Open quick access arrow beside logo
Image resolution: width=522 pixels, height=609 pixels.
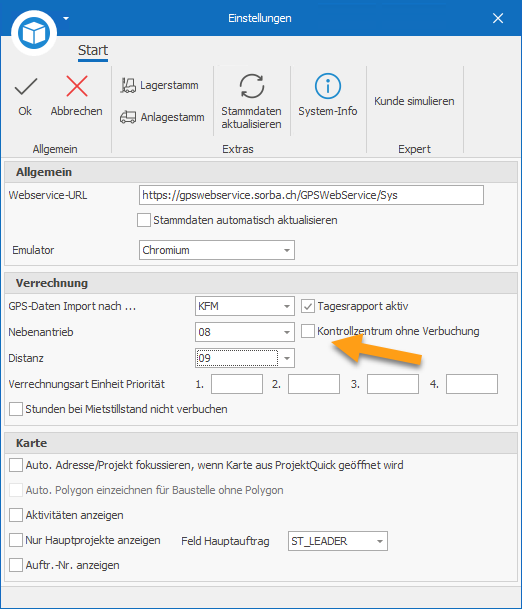click(x=66, y=18)
